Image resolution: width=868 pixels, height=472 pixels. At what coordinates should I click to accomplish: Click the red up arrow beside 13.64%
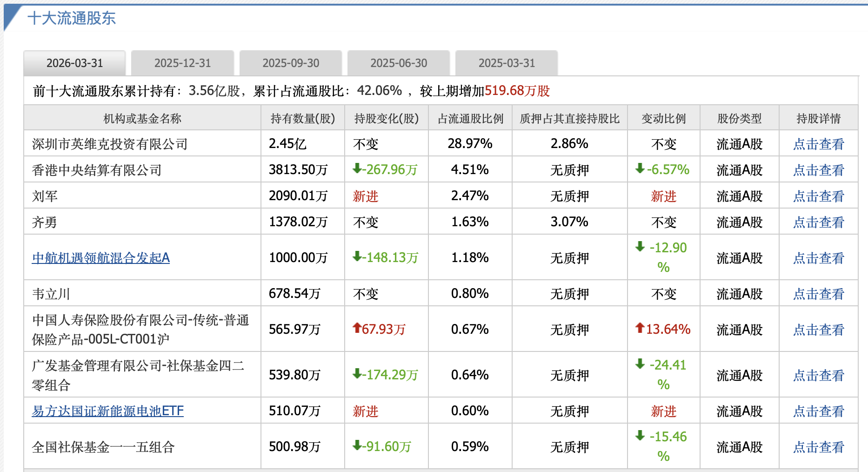tap(640, 328)
